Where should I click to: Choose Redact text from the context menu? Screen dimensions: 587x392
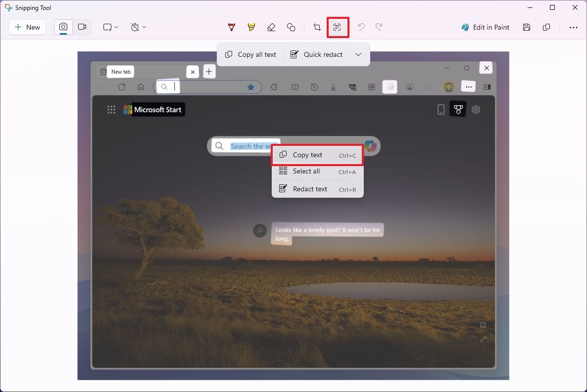(x=310, y=189)
